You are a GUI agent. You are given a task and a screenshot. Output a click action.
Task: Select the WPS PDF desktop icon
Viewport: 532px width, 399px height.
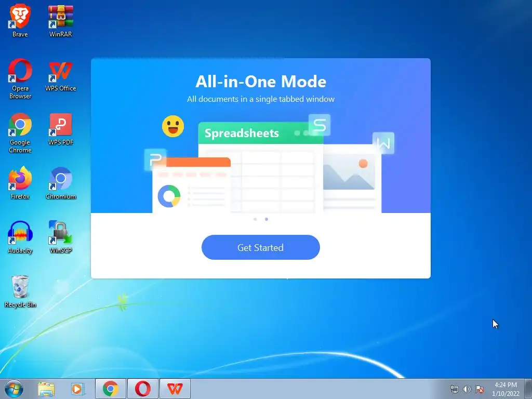pos(60,129)
